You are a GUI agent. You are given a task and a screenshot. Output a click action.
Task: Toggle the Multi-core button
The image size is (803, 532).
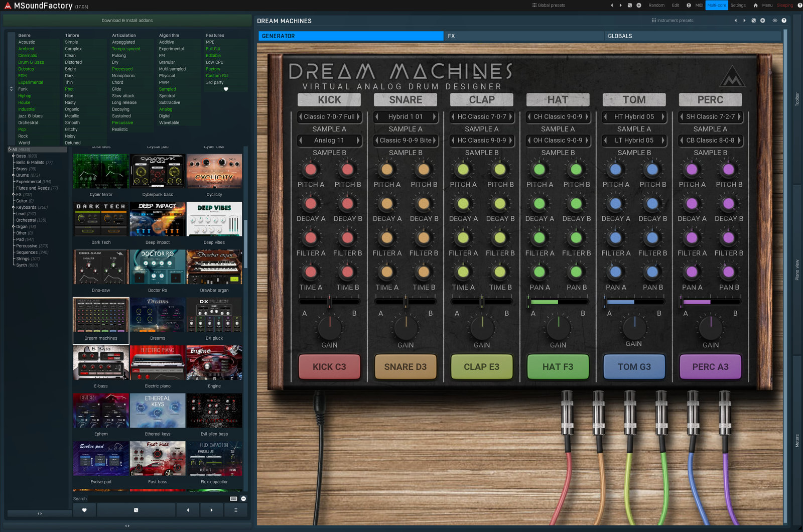click(x=717, y=5)
